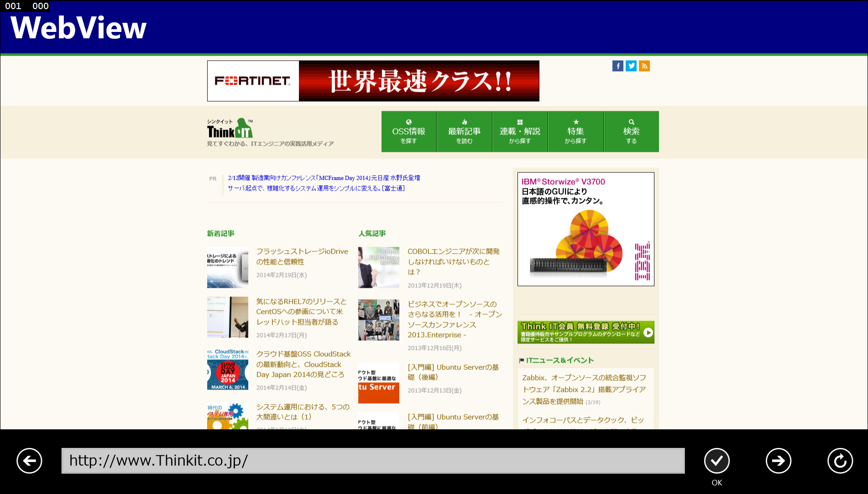This screenshot has height=494, width=868.
Task: Click the Think IT site logo
Action: pos(230,128)
